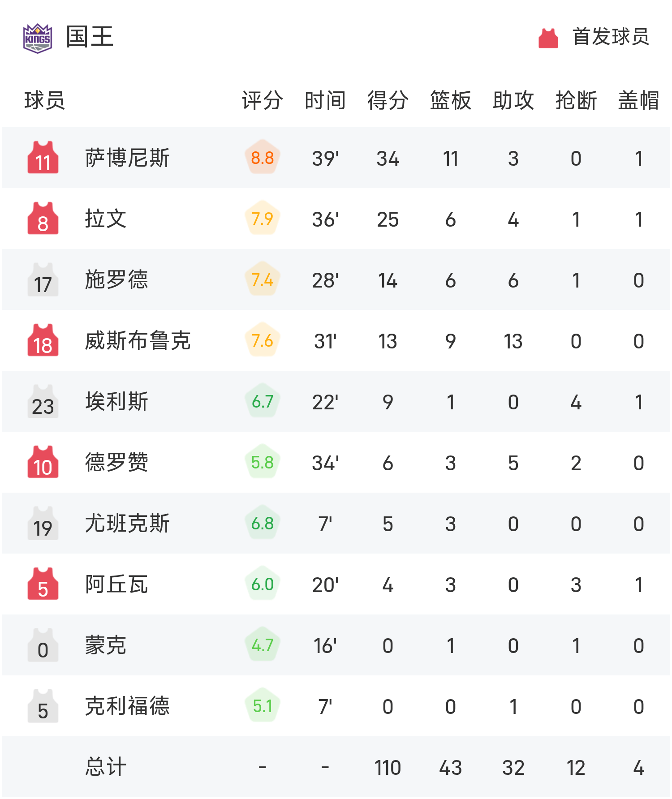Viewport: 672px width, 799px height.
Task: Click 萨博尼斯's number 11 jersey icon
Action: [43, 158]
